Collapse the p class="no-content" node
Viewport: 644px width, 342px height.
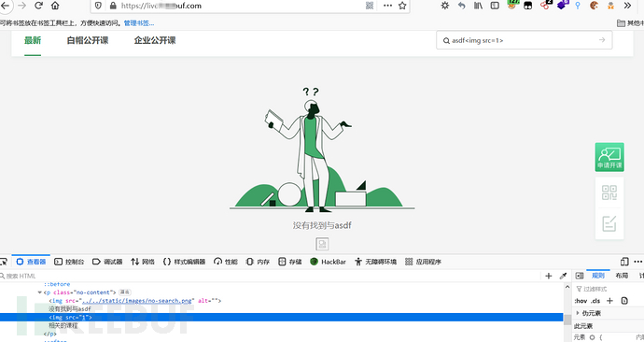[40, 292]
